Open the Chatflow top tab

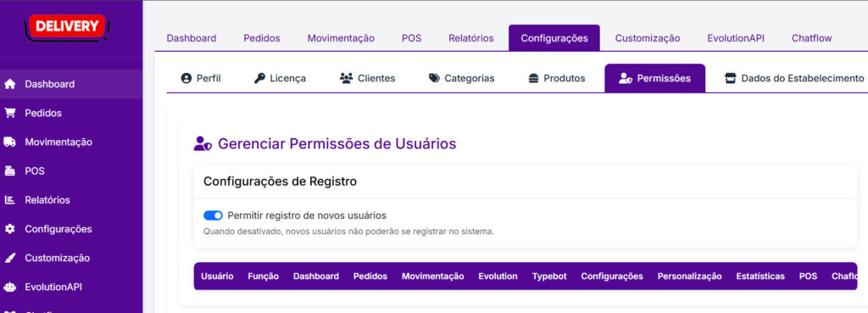point(811,38)
